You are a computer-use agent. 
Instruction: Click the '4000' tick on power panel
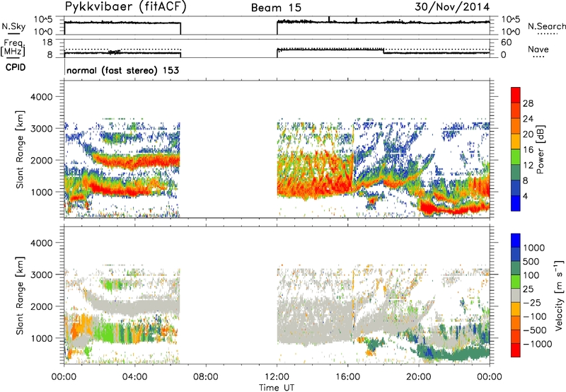pyautogui.click(x=41, y=97)
